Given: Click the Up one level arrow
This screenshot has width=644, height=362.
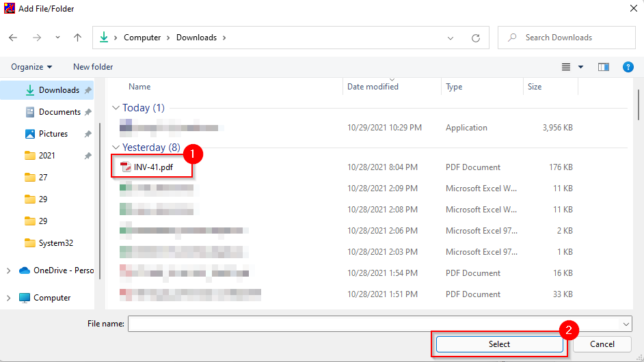Looking at the screenshot, I should 78,38.
